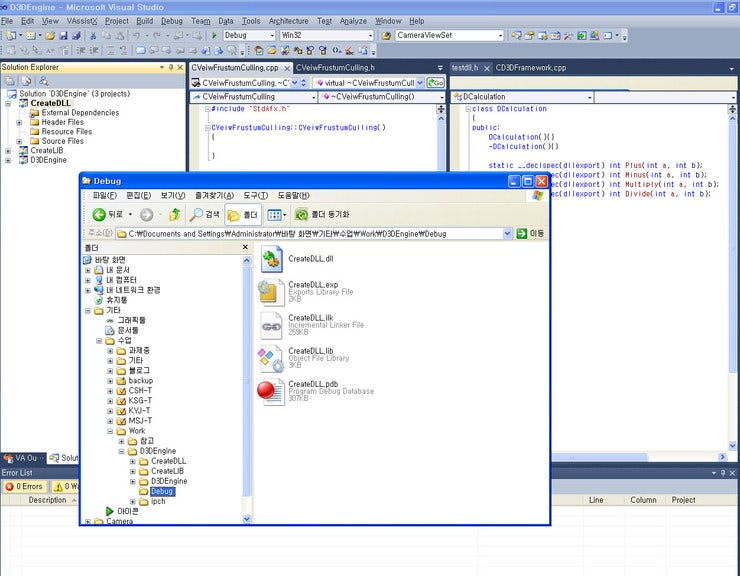Screen dimensions: 740x576
Task: Select CreateDLL.pdb file icon
Action: point(270,391)
